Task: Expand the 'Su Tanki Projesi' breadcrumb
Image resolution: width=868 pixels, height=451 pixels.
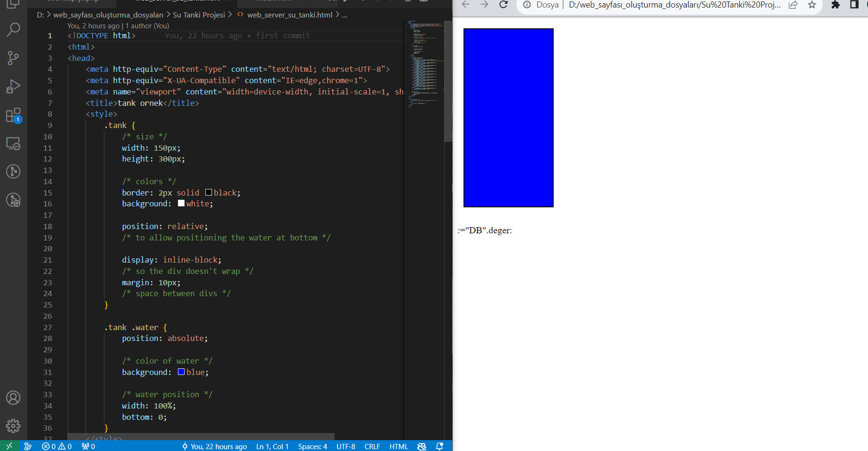Action: (199, 15)
